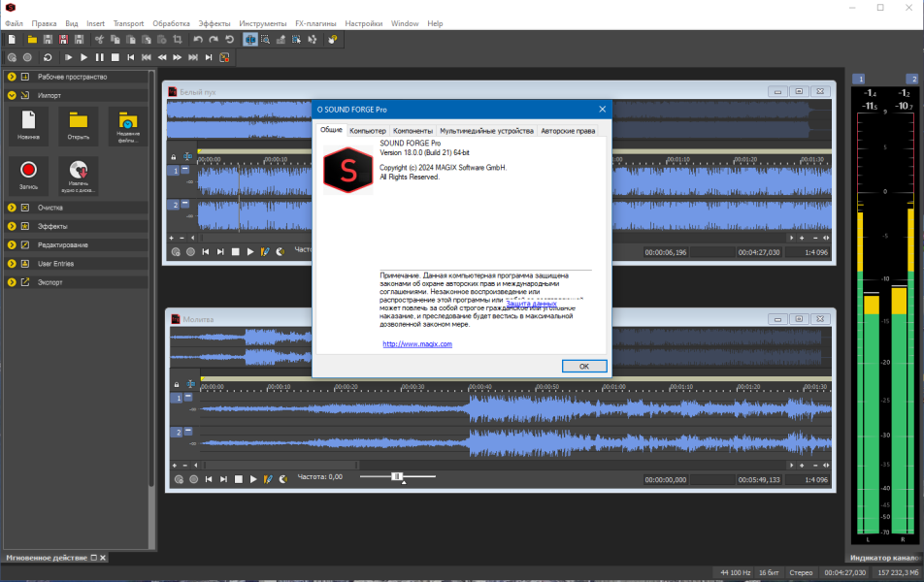Move the Частота slider in Молитва window
This screenshot has height=582, width=924.
(x=397, y=476)
